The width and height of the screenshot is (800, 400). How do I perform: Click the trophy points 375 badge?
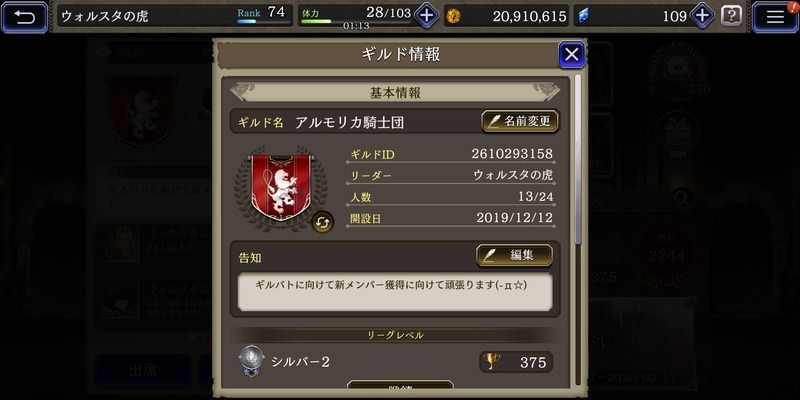click(516, 362)
